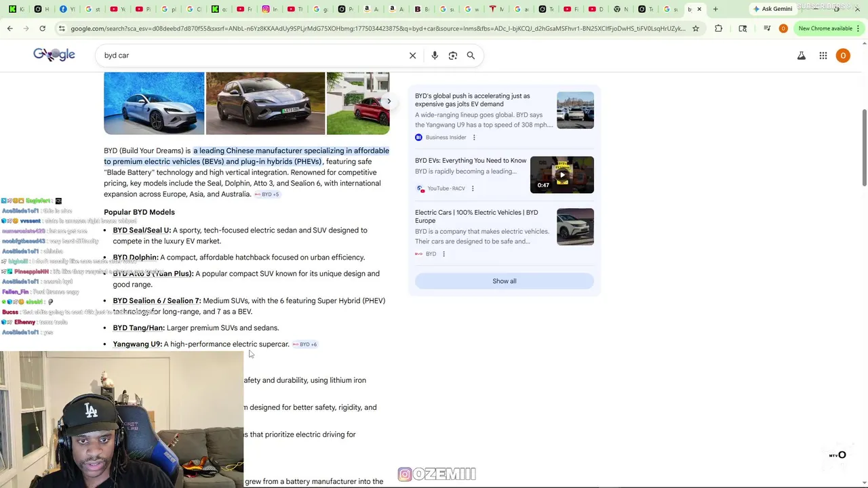Open the BYD +5 sources chip
The width and height of the screenshot is (868, 488).
pyautogui.click(x=267, y=195)
